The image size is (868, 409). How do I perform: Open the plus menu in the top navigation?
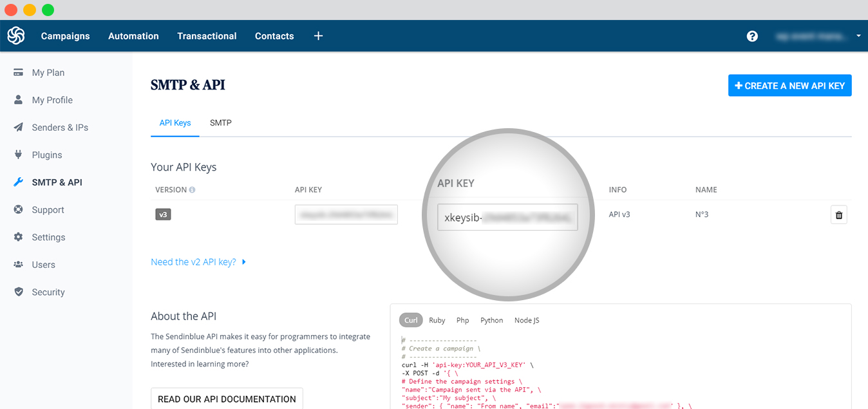tap(318, 36)
